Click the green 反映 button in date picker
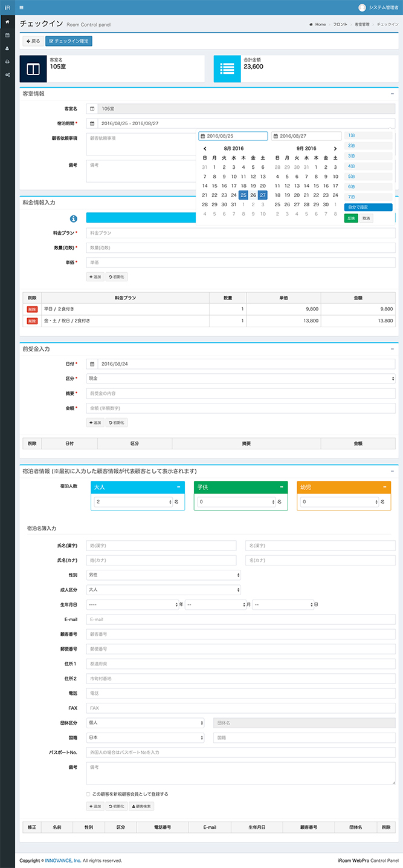This screenshot has height=868, width=403. (x=351, y=218)
